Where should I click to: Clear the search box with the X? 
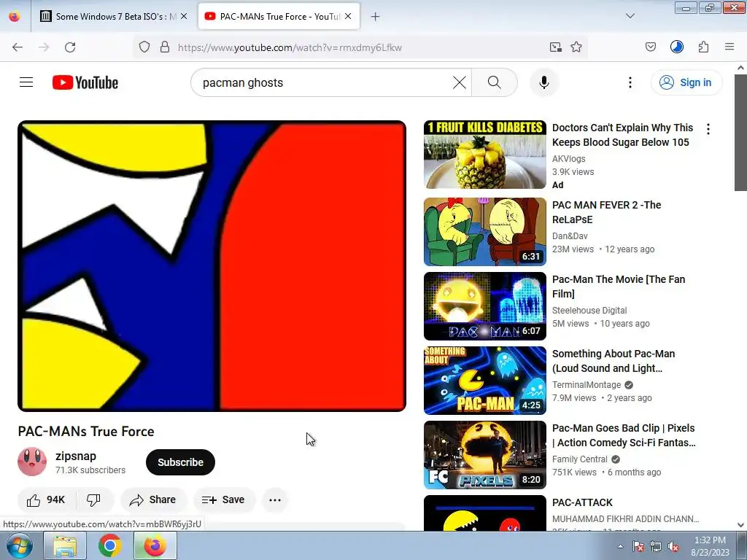click(x=460, y=82)
